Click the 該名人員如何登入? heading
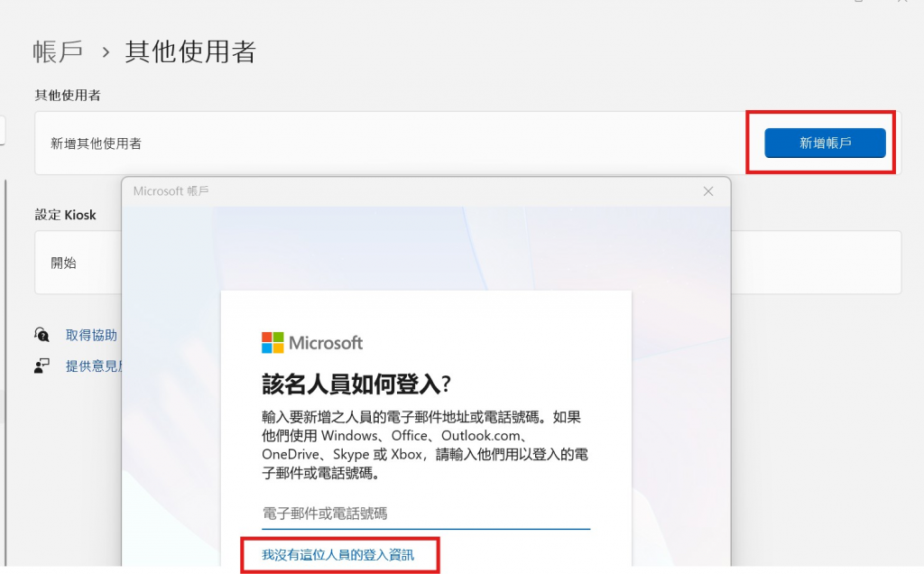Viewport: 924px width, 574px height. click(356, 384)
